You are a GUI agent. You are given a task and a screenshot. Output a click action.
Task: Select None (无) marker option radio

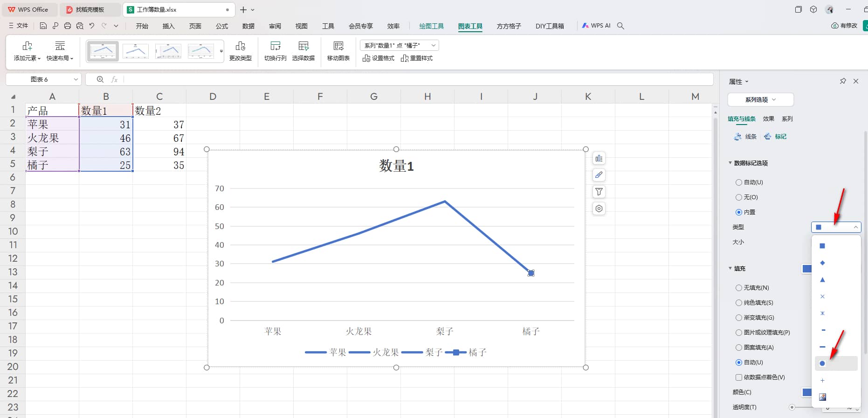point(739,197)
